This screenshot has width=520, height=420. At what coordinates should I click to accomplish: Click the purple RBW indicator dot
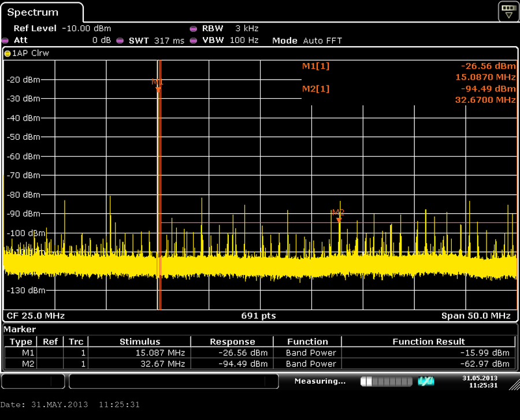tap(193, 28)
